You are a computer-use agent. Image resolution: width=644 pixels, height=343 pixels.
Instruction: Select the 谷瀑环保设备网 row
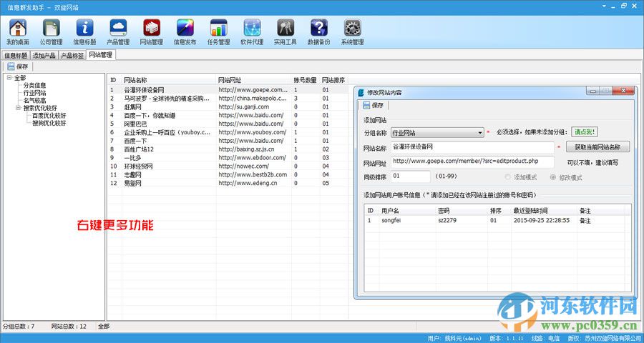pos(228,89)
